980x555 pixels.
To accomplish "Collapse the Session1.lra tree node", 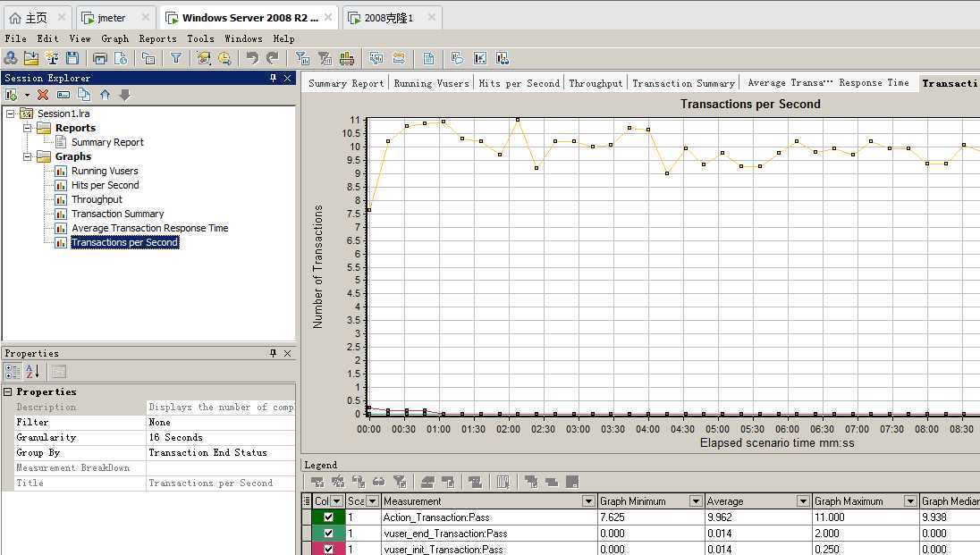I will tap(11, 114).
